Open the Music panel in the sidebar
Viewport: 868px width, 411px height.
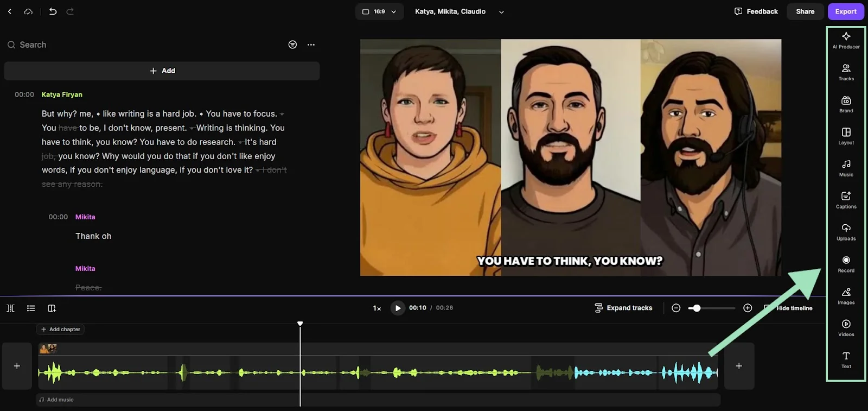click(846, 169)
